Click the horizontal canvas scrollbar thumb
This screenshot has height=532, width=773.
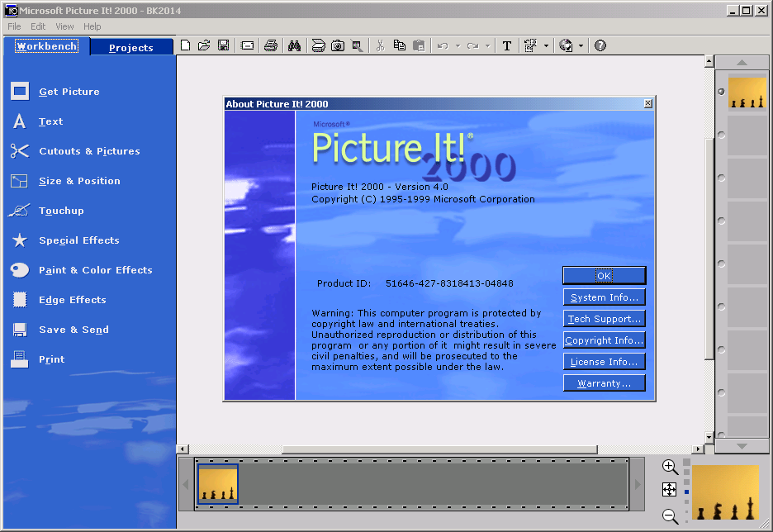(439, 449)
